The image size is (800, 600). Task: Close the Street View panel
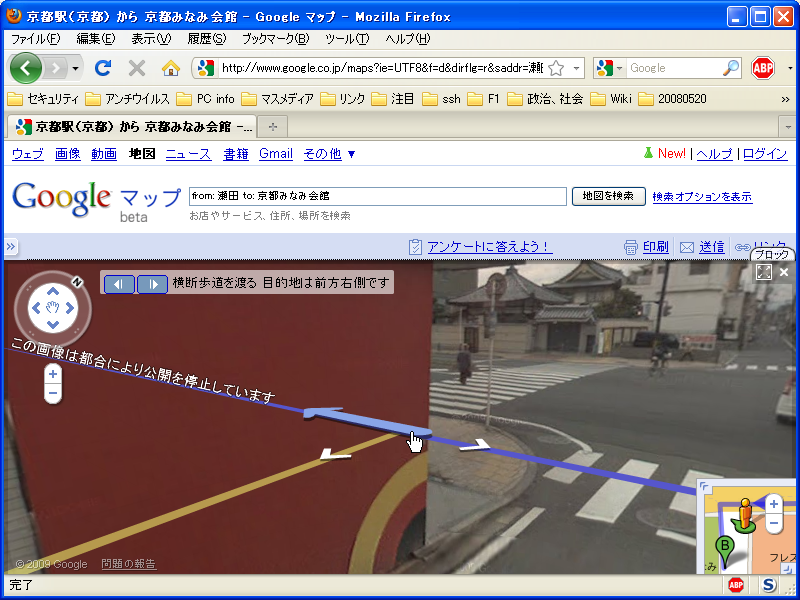point(784,272)
